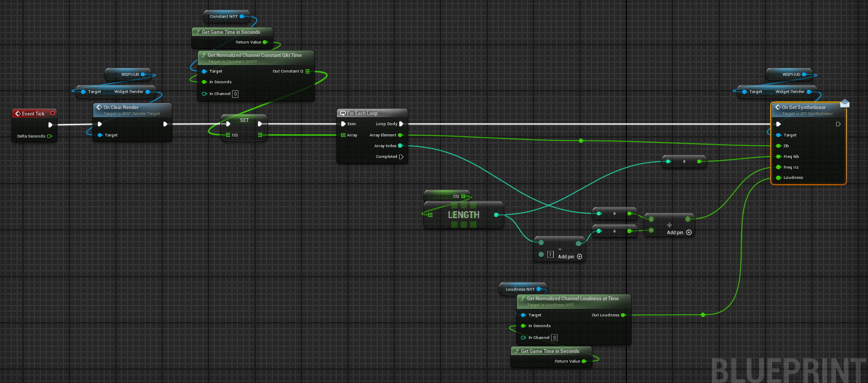The height and width of the screenshot is (383, 868).
Task: Select the conversion node wired to Freq Nb
Action: pyautogui.click(x=684, y=161)
